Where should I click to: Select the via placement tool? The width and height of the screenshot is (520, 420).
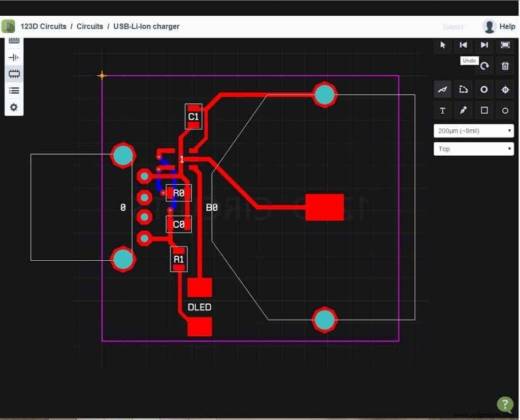(483, 89)
